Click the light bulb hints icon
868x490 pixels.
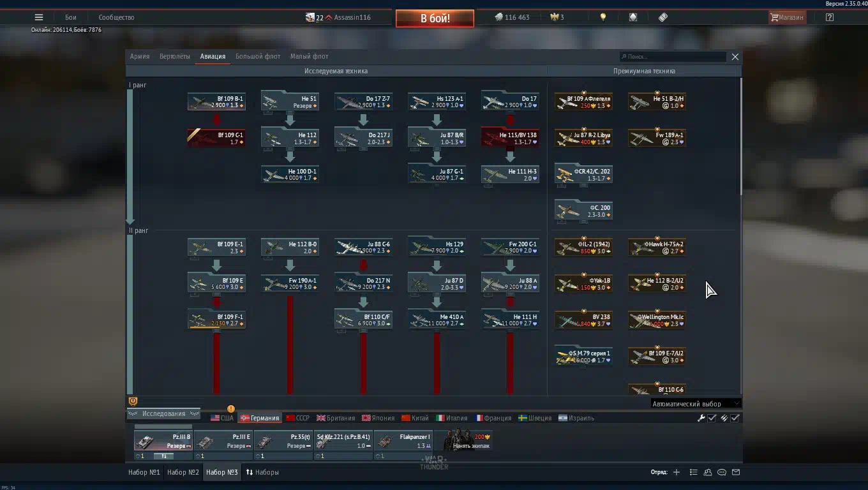click(x=602, y=17)
